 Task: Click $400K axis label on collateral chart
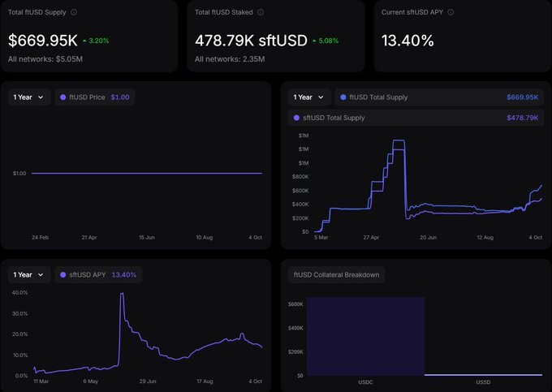[x=295, y=328]
